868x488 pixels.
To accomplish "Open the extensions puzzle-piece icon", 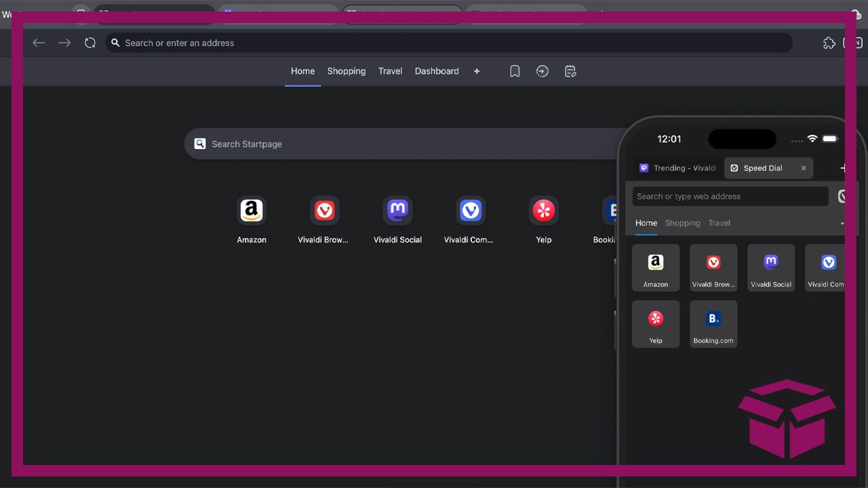I will (x=829, y=43).
